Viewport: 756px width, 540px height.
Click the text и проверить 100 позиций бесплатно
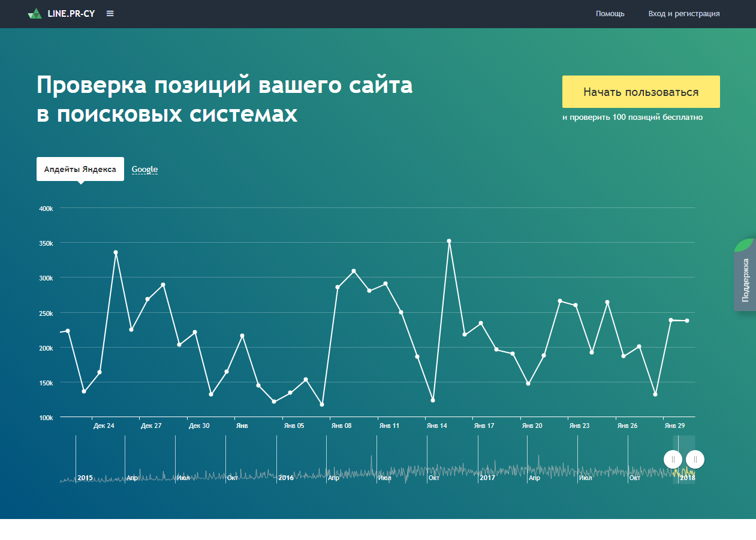[x=632, y=117]
